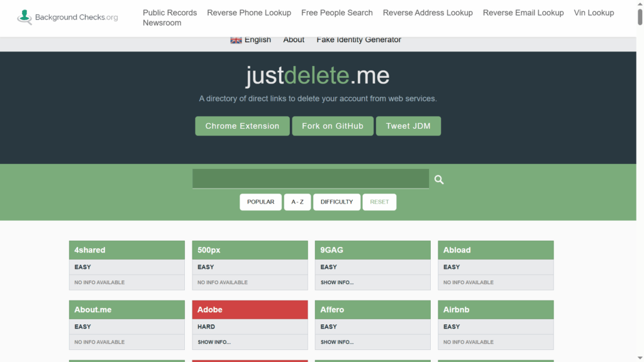The width and height of the screenshot is (644, 362).
Task: Focus the service search input field
Action: pos(311,179)
